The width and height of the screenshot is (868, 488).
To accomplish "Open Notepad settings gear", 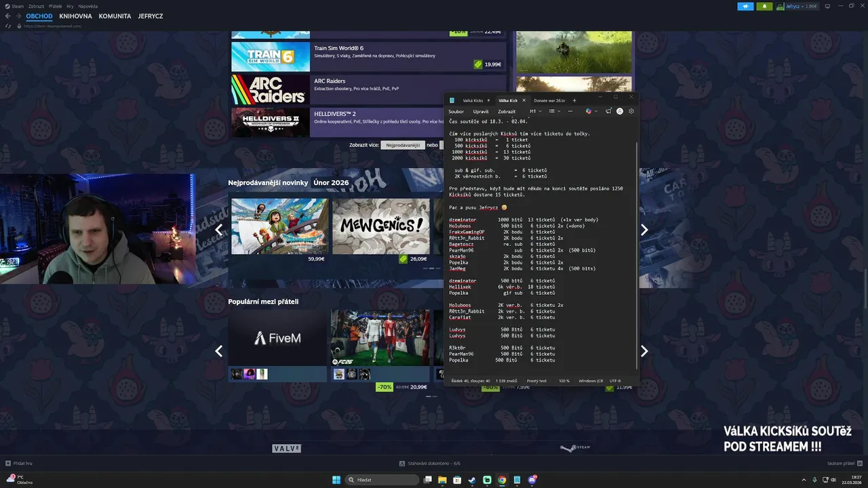I will [x=631, y=111].
